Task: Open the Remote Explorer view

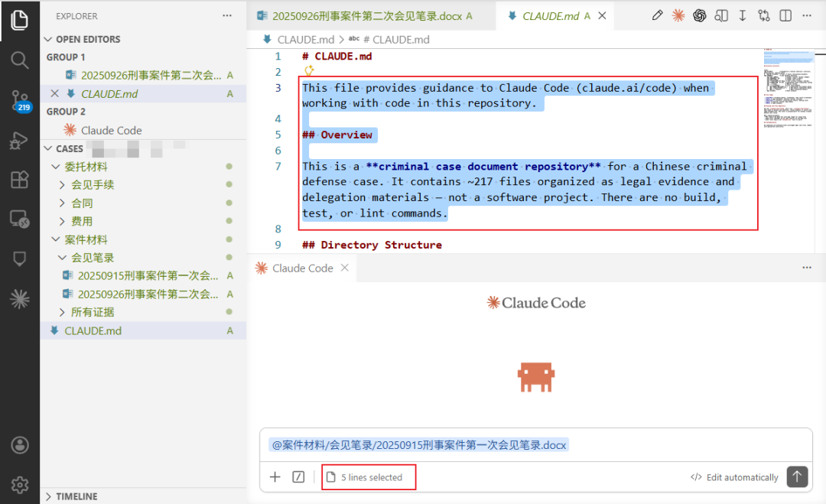Action: pos(19,219)
